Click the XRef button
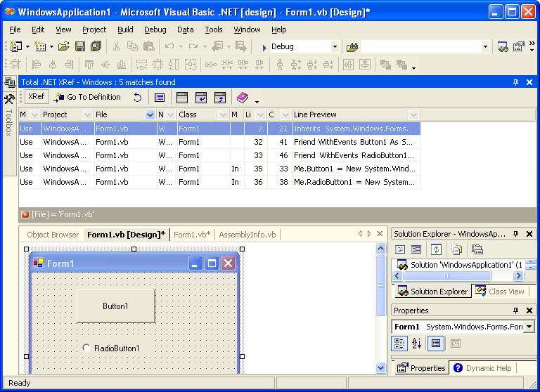540x392 pixels. [37, 97]
